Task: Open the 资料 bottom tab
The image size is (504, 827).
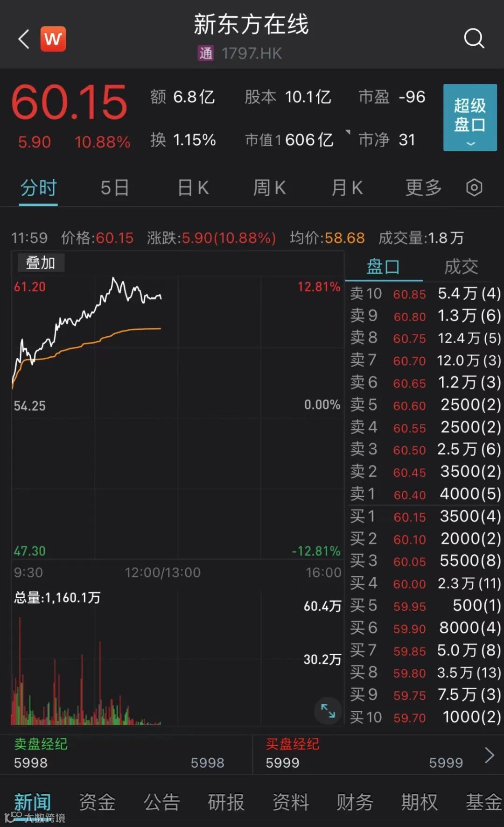Action: pyautogui.click(x=291, y=802)
